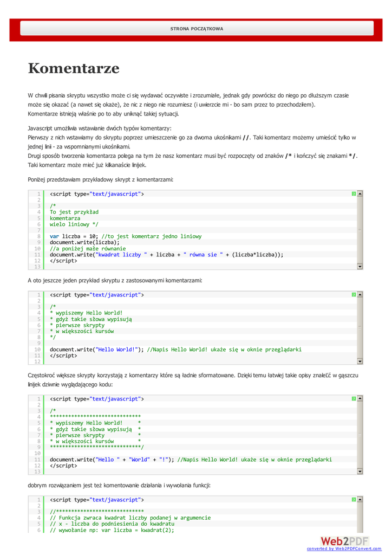Open the 'converted by Web2PDFConvert.com' link
Screen dimensions: 392x555
click(344, 548)
